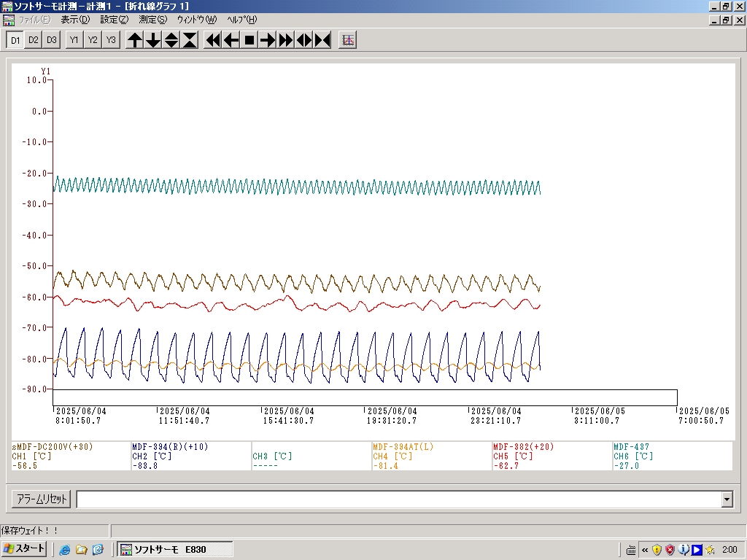
Task: Click the star tray icon
Action: [710, 550]
